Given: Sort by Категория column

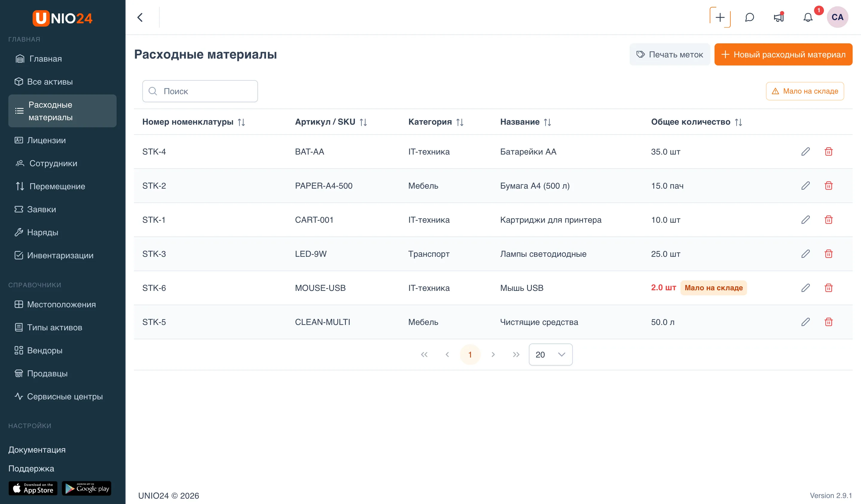Looking at the screenshot, I should click(x=459, y=122).
